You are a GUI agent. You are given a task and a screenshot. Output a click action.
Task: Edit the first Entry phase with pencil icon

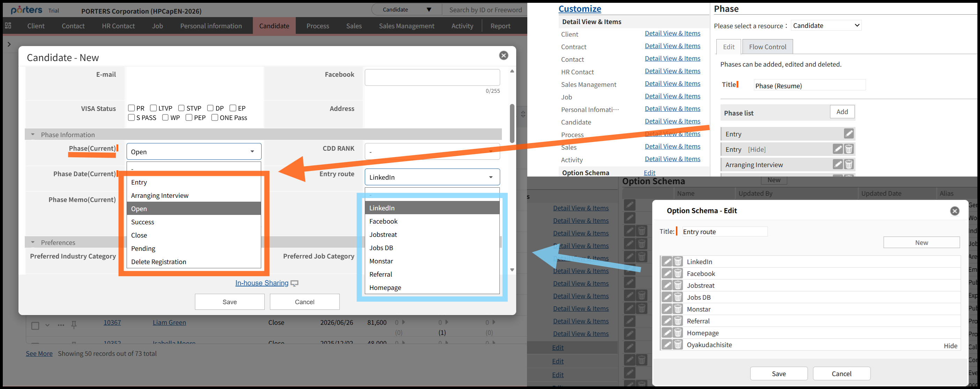[849, 134]
